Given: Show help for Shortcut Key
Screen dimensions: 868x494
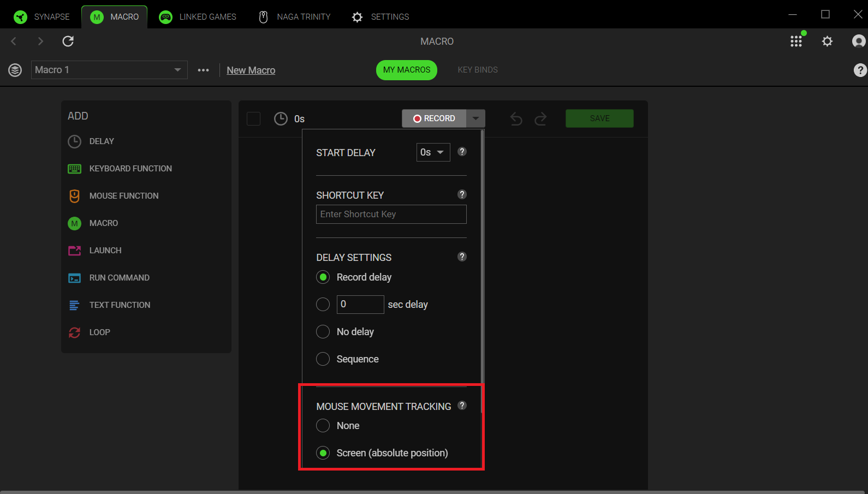Looking at the screenshot, I should pyautogui.click(x=462, y=194).
